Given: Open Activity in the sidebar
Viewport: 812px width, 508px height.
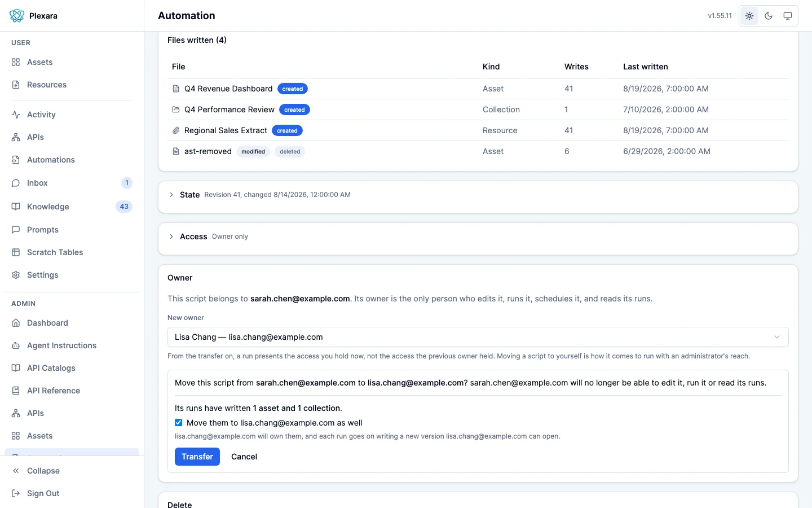Looking at the screenshot, I should tap(72, 115).
